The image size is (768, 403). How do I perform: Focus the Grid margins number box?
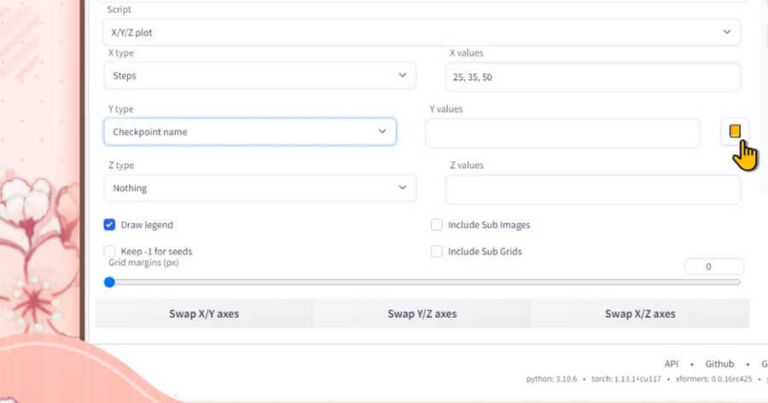713,267
